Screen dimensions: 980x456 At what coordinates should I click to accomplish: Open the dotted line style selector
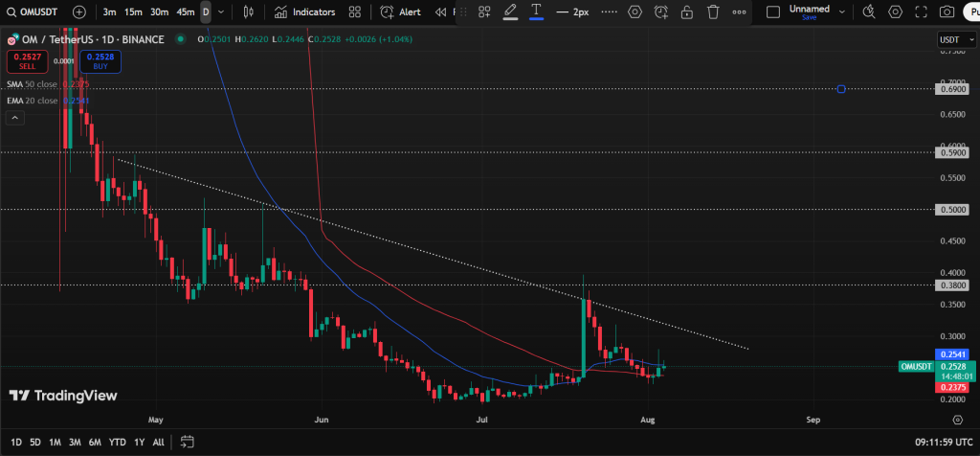[609, 11]
